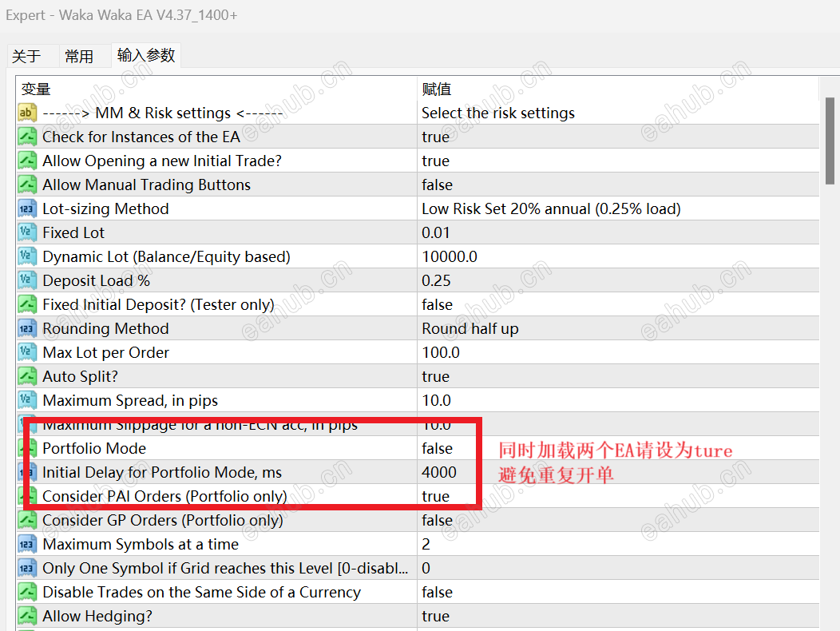Viewport: 840px width, 631px height.
Task: Click the icon of Fixed Initial Deposit row
Action: [27, 304]
